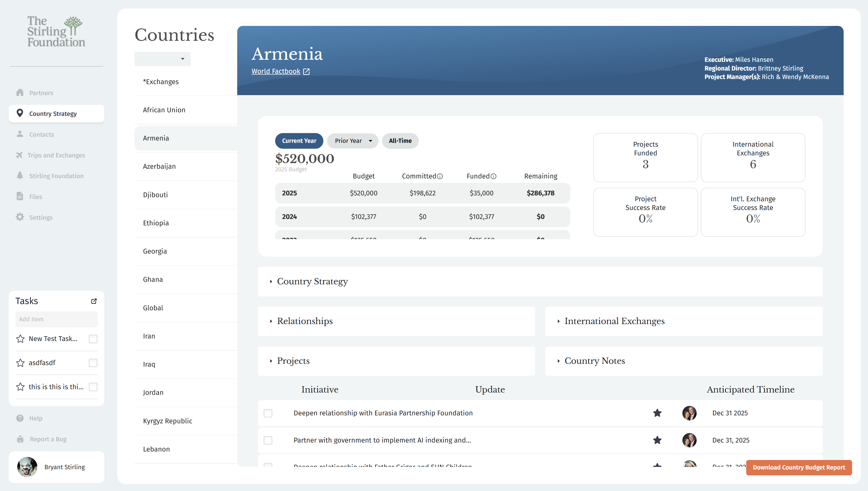Click the Report a Bug icon
Image resolution: width=868 pixels, height=491 pixels.
(20, 439)
